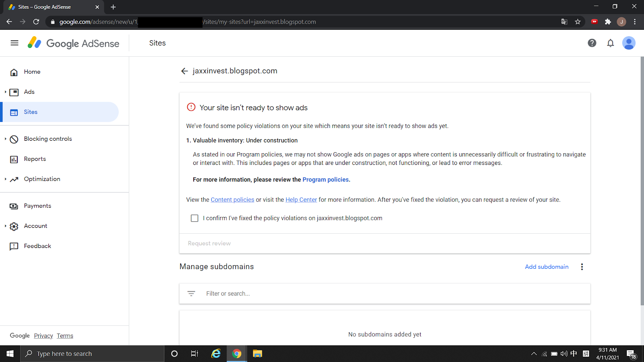Open Task View on the taskbar

(x=194, y=354)
